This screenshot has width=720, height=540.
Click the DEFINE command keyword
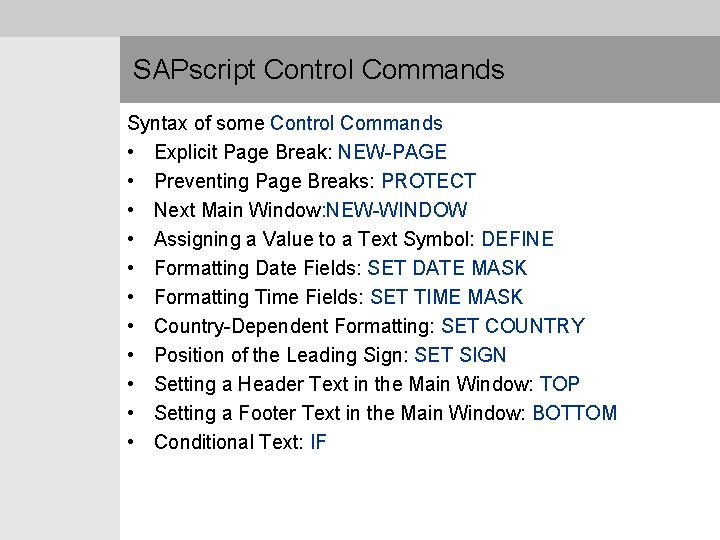click(517, 239)
